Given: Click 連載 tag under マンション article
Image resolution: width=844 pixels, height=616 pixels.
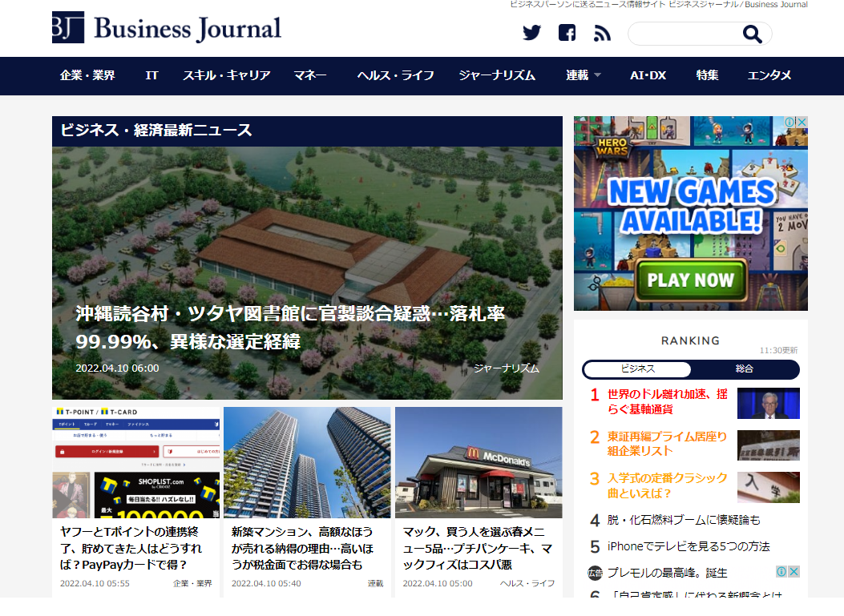Looking at the screenshot, I should pos(375,584).
